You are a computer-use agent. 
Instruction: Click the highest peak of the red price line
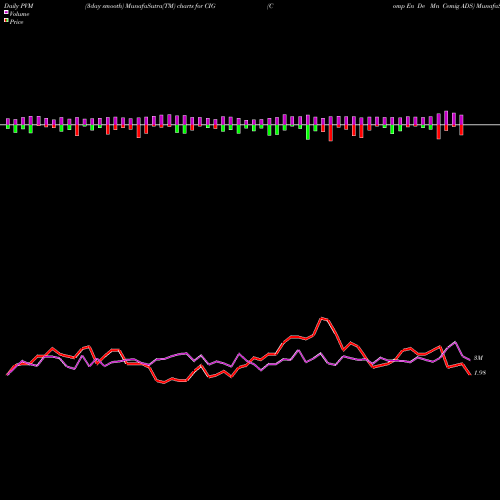[x=322, y=318]
